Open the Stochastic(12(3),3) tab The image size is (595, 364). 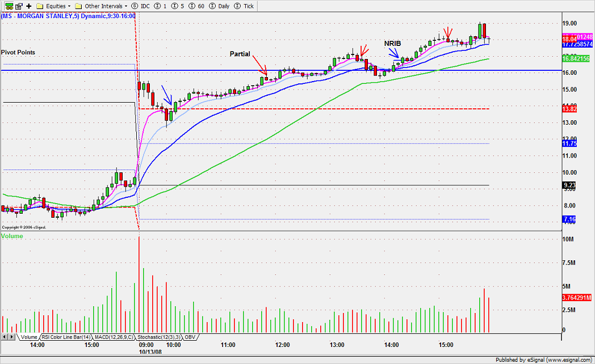159,337
